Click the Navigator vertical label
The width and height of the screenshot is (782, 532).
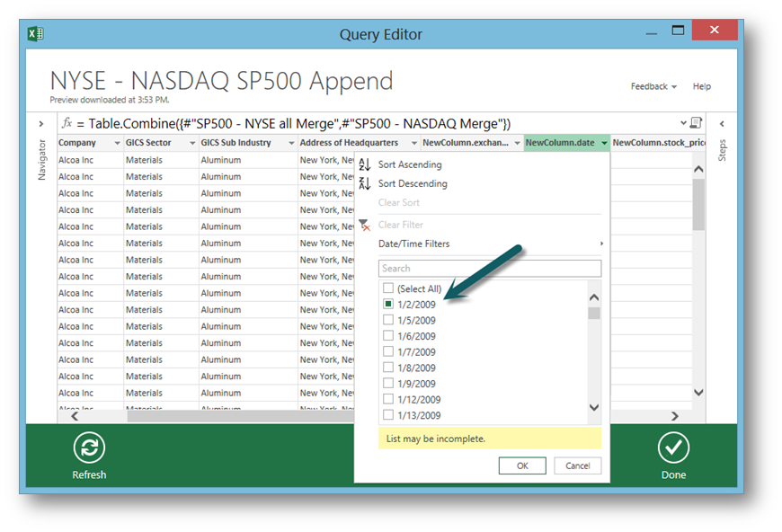pyautogui.click(x=42, y=160)
